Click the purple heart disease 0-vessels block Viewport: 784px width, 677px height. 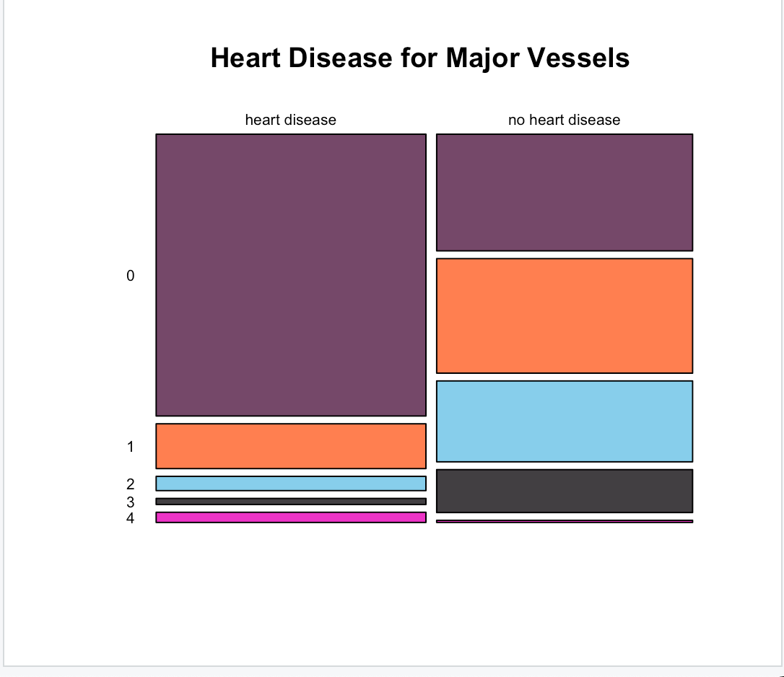(291, 275)
